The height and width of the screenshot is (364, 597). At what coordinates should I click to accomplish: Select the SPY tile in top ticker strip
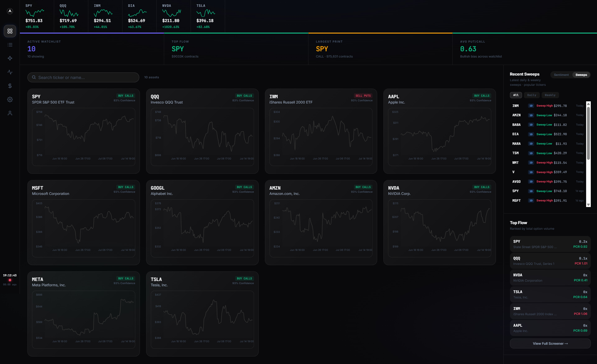[x=37, y=16]
